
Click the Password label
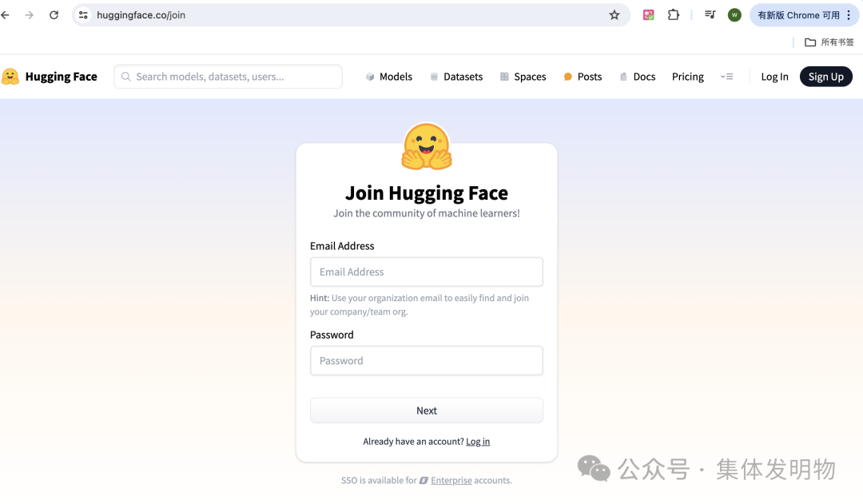[x=332, y=335]
